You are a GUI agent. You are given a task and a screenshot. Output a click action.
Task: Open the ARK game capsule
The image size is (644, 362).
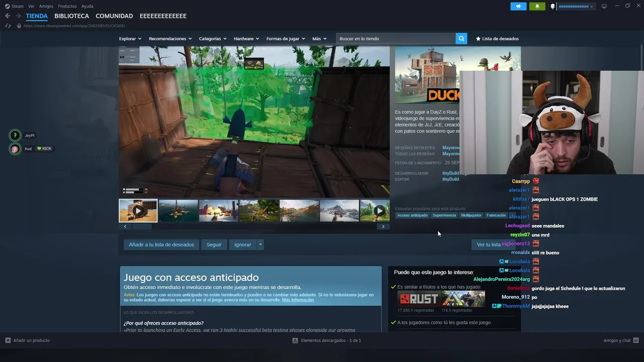pos(463,299)
